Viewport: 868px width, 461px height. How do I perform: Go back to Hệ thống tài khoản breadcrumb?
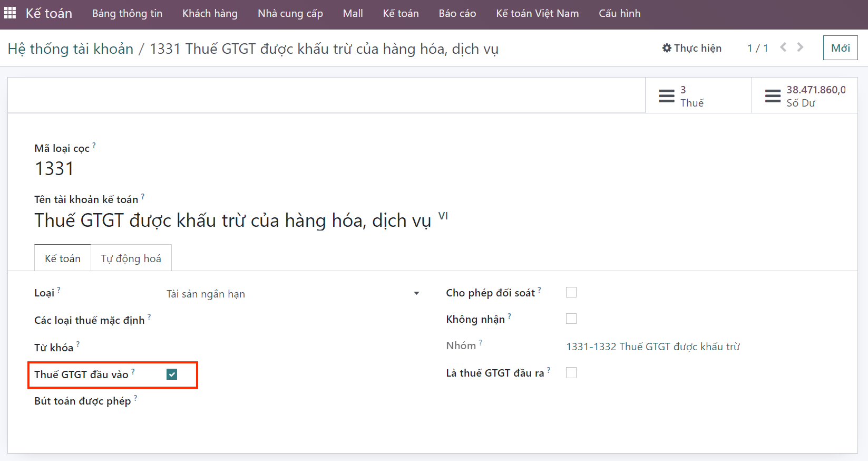click(71, 49)
